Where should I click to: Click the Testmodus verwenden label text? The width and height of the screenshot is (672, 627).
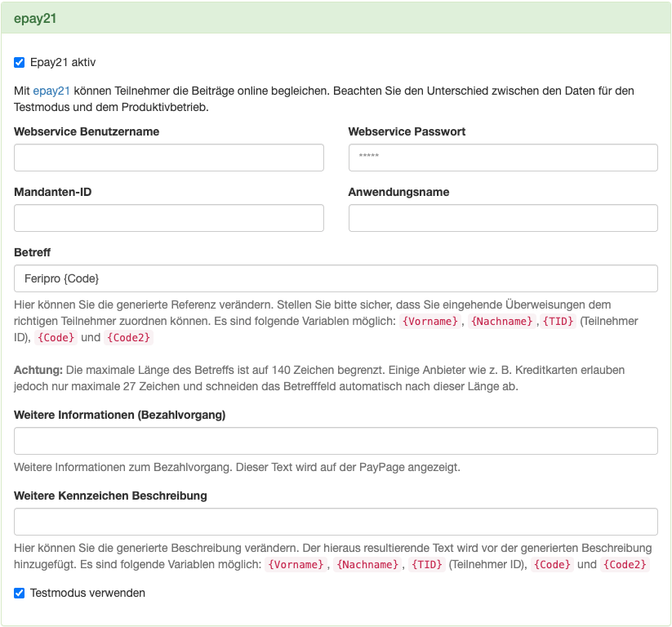[x=87, y=594]
